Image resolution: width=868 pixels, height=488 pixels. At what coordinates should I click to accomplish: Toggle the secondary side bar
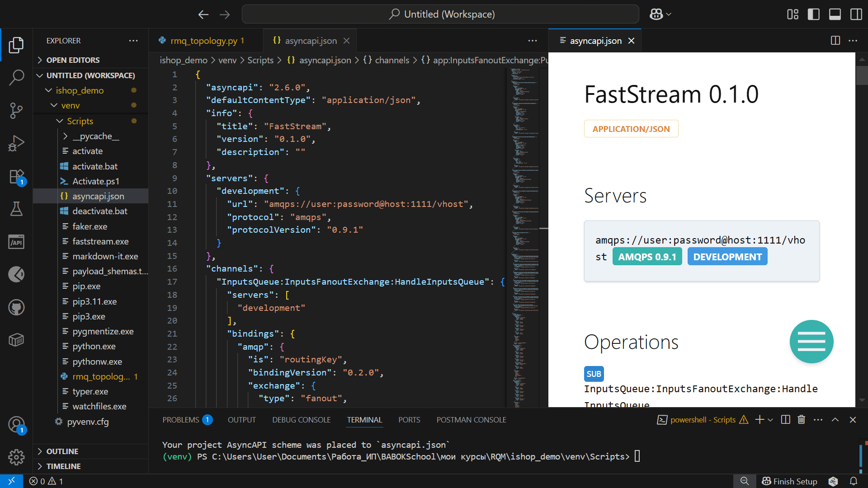pyautogui.click(x=856, y=14)
